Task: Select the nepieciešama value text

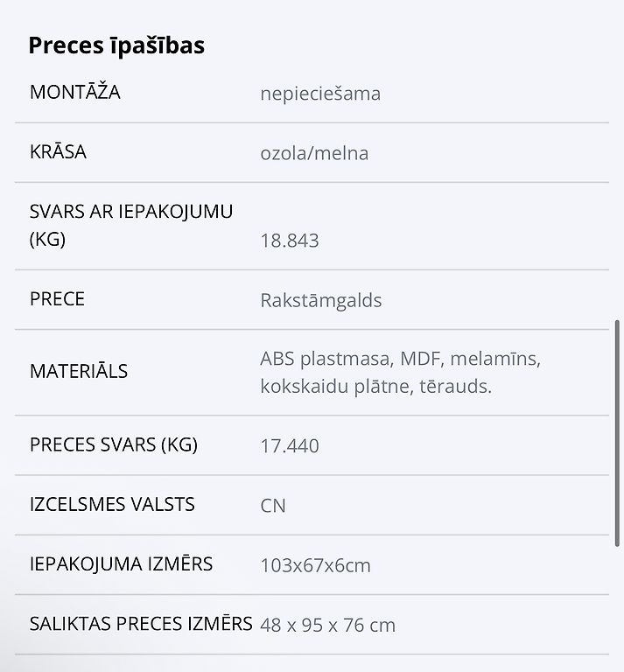Action: (x=320, y=94)
